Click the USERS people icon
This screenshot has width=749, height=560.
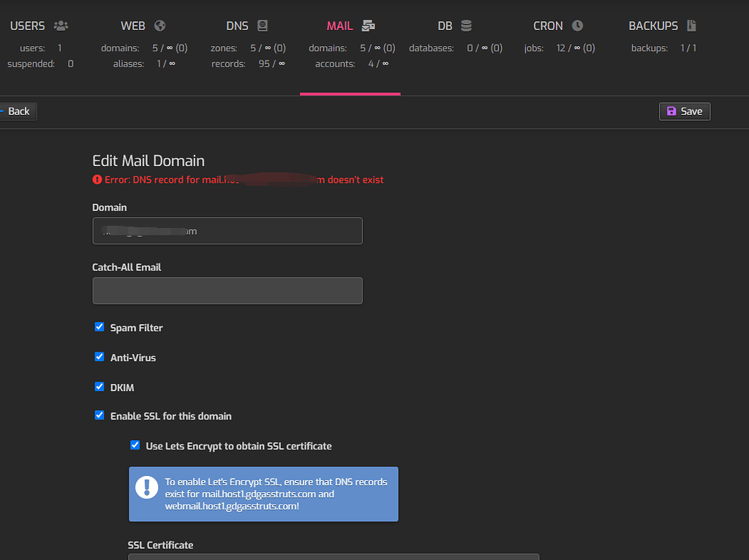(x=60, y=25)
